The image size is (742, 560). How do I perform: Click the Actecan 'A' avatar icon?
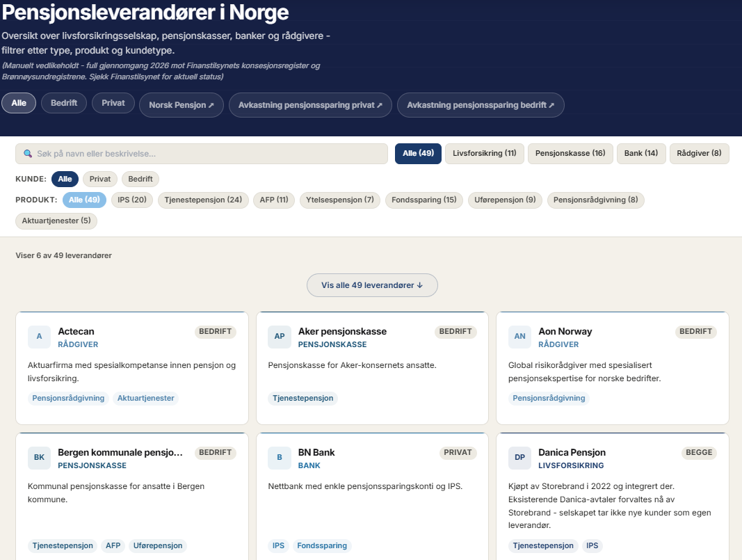point(39,337)
